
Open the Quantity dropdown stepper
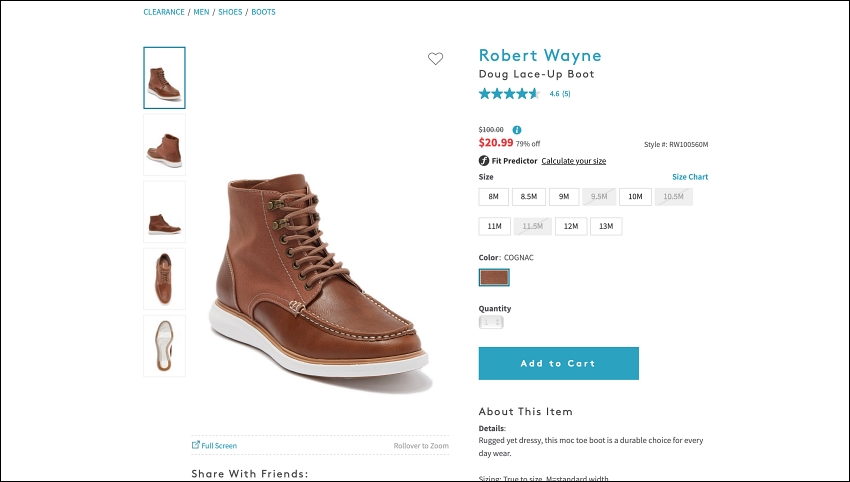point(491,323)
